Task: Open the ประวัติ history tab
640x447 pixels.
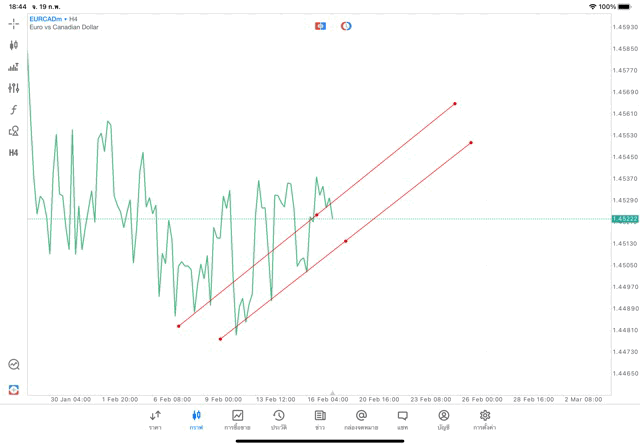Action: (278, 420)
